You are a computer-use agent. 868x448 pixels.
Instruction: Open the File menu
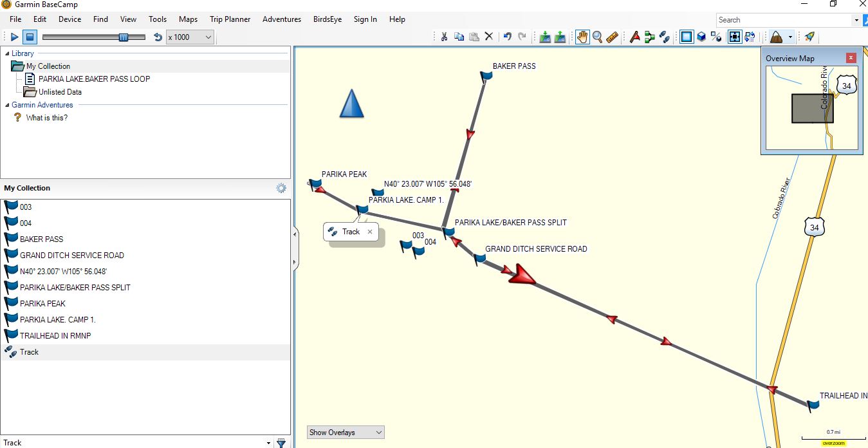point(15,19)
